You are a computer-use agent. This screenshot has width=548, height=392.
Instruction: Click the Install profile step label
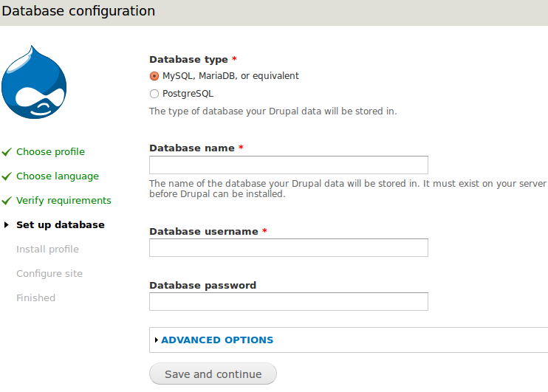47,250
